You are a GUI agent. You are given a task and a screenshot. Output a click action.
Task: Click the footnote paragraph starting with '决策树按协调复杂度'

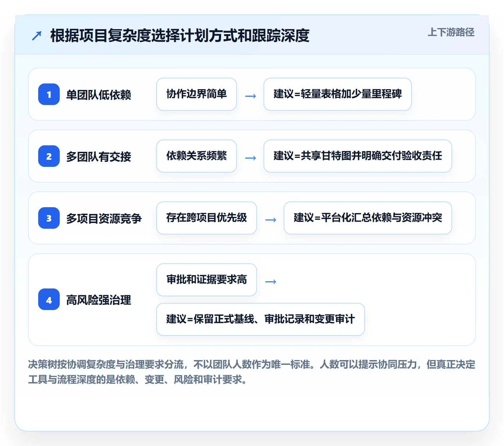[252, 372]
